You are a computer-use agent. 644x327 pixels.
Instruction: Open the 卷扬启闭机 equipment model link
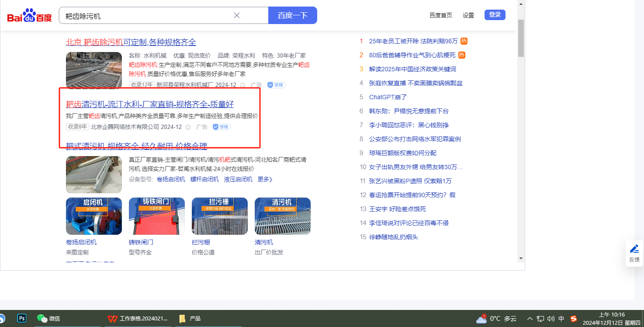tap(171, 179)
